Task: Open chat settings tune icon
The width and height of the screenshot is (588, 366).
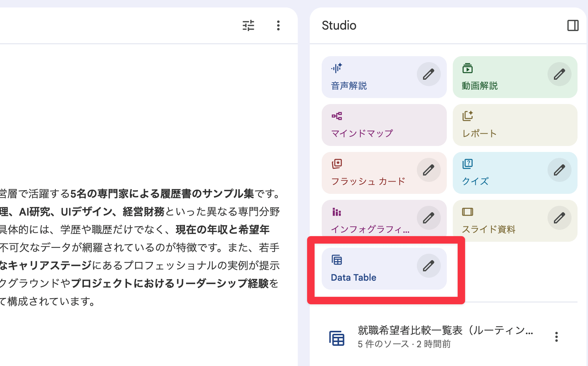Action: tap(248, 25)
